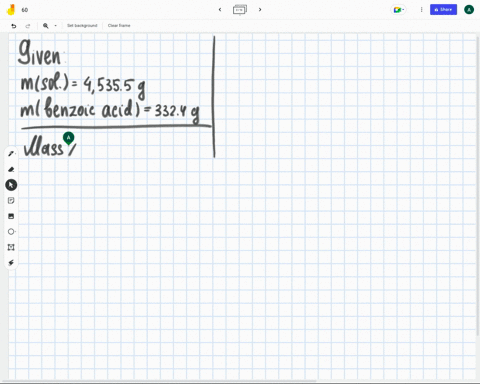Add a sticky note
This screenshot has width=480, height=384.
coord(11,200)
